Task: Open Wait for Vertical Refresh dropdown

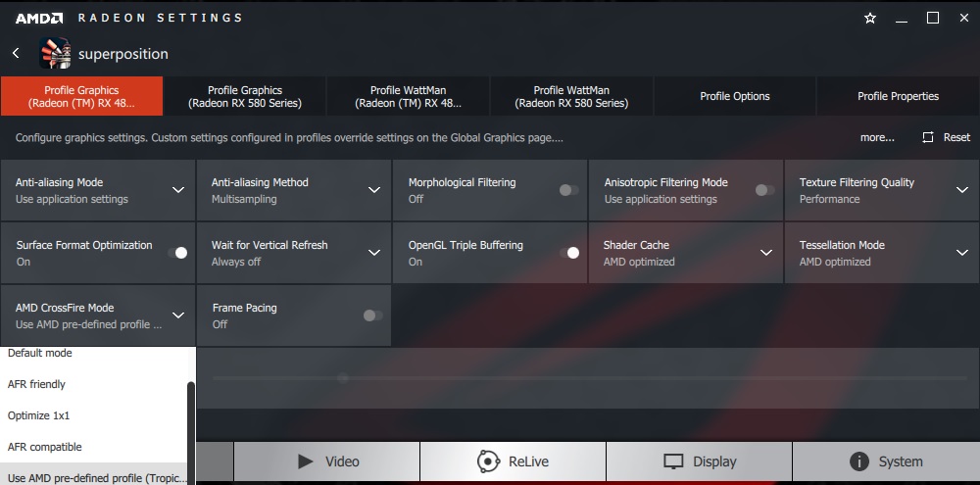Action: click(374, 253)
